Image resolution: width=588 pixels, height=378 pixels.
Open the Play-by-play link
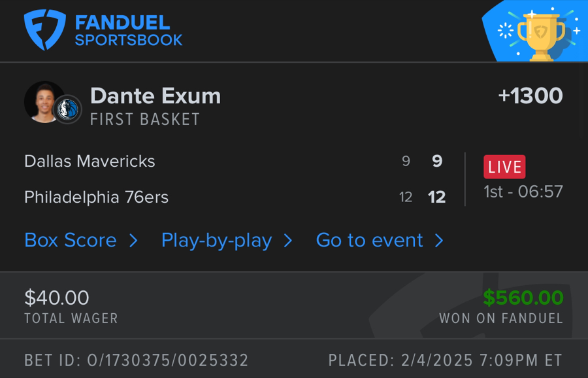click(216, 241)
